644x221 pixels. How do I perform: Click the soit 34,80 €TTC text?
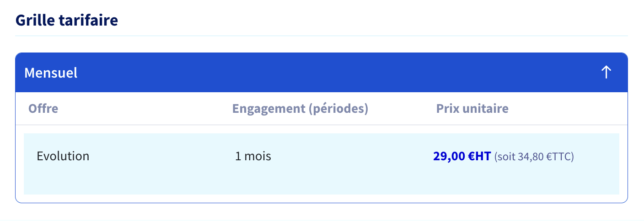pos(534,157)
